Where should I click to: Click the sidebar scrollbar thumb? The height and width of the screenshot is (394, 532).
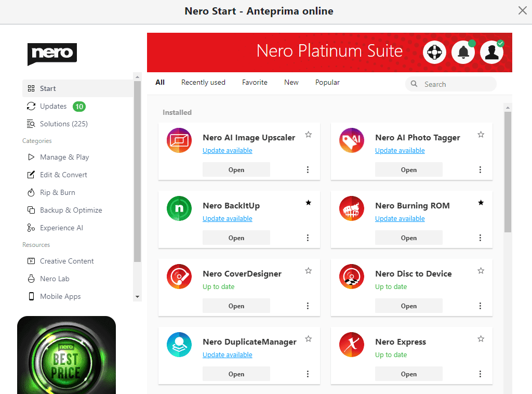(x=137, y=172)
